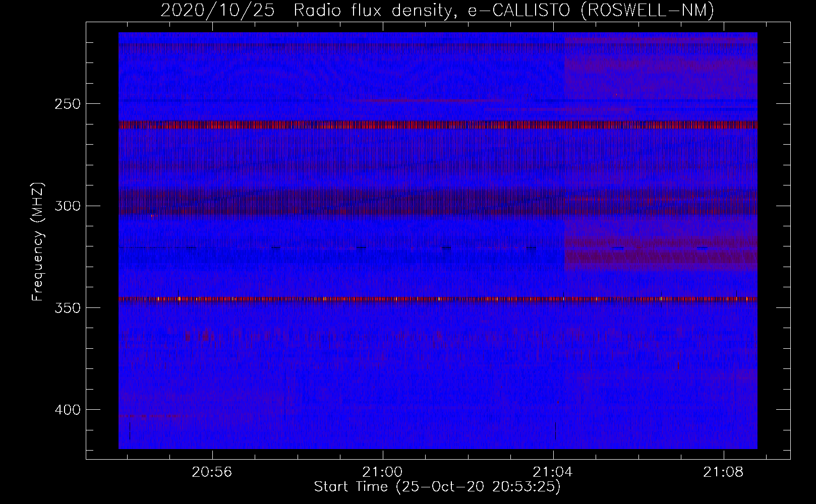Select the Start Time axis label

pyautogui.click(x=437, y=487)
